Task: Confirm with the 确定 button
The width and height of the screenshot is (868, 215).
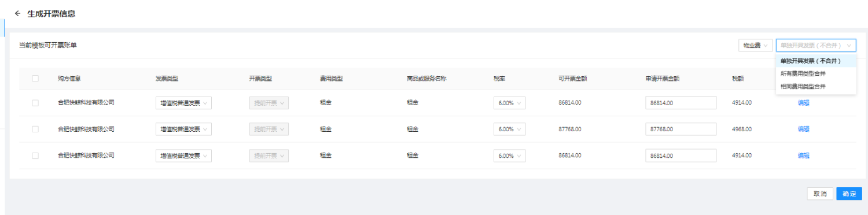Action: coord(849,194)
